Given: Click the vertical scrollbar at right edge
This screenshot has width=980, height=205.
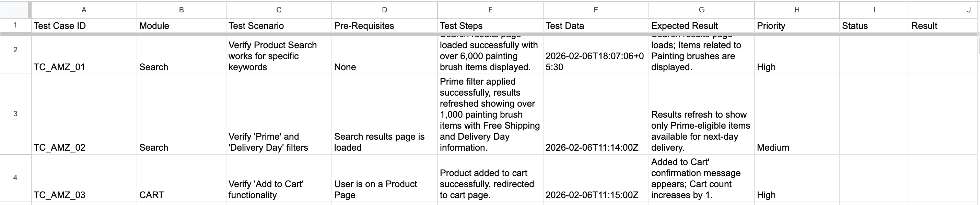Looking at the screenshot, I should (979, 46).
